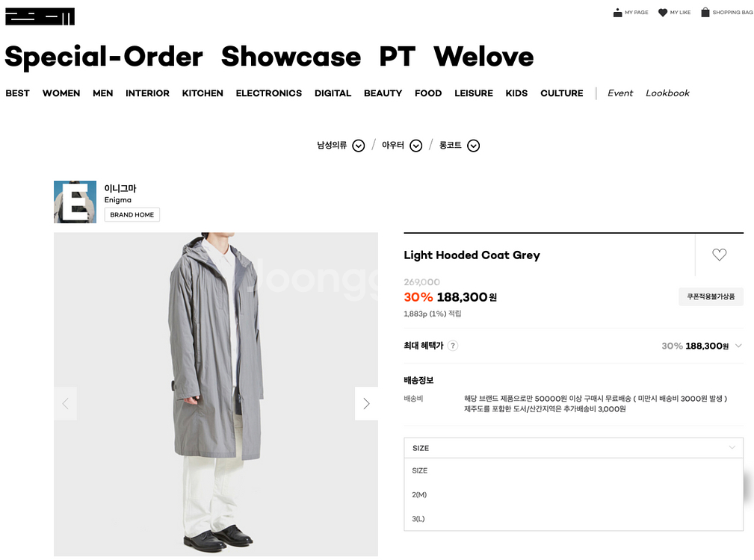Select size 2(M) option
Viewport: 754px width, 560px height.
click(x=419, y=494)
